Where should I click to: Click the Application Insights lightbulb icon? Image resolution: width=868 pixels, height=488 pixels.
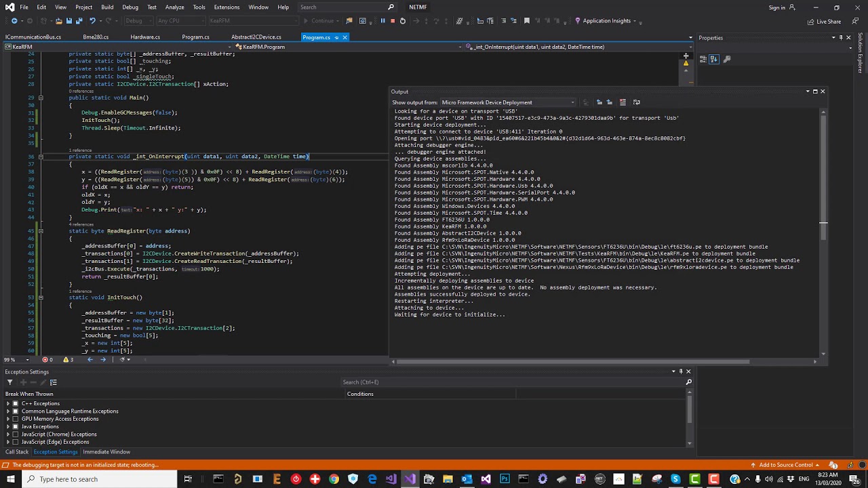[x=578, y=21]
